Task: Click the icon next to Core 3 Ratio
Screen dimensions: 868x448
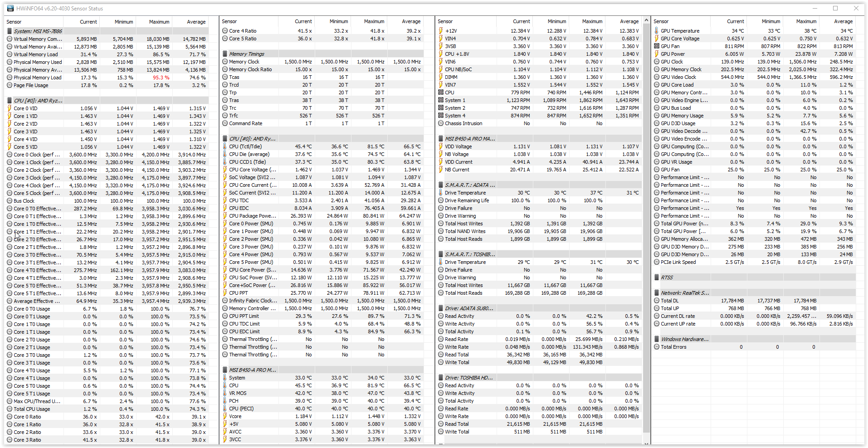Action: click(x=10, y=440)
